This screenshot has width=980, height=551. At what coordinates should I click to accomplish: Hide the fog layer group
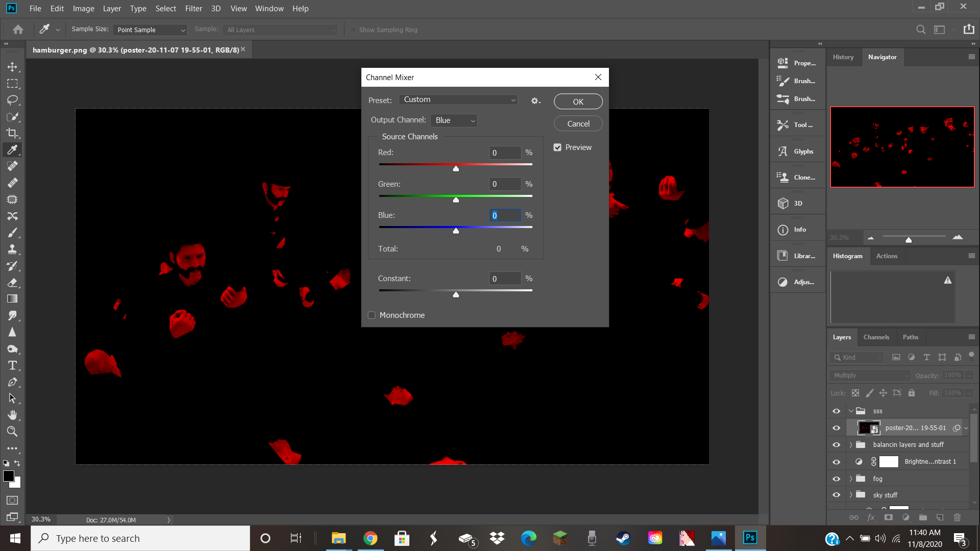pyautogui.click(x=836, y=479)
